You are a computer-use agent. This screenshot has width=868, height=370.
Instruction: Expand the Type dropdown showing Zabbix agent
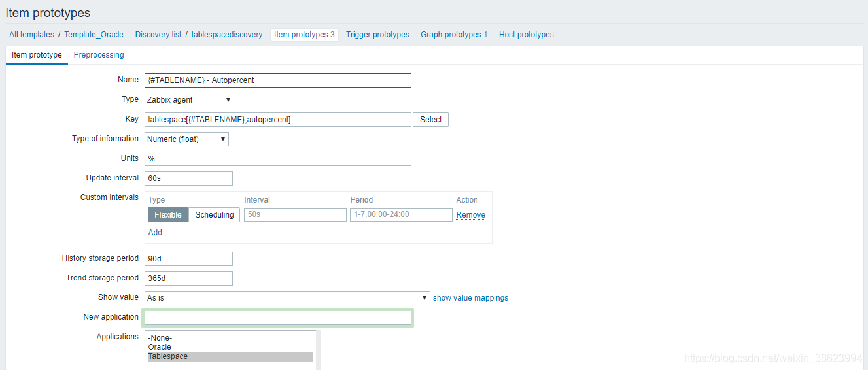pos(189,100)
